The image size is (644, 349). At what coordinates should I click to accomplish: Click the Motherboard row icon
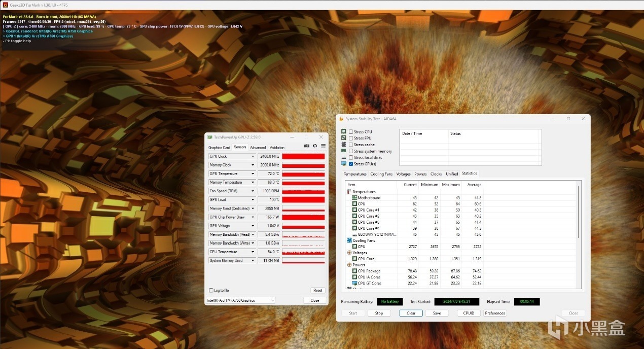pos(354,198)
